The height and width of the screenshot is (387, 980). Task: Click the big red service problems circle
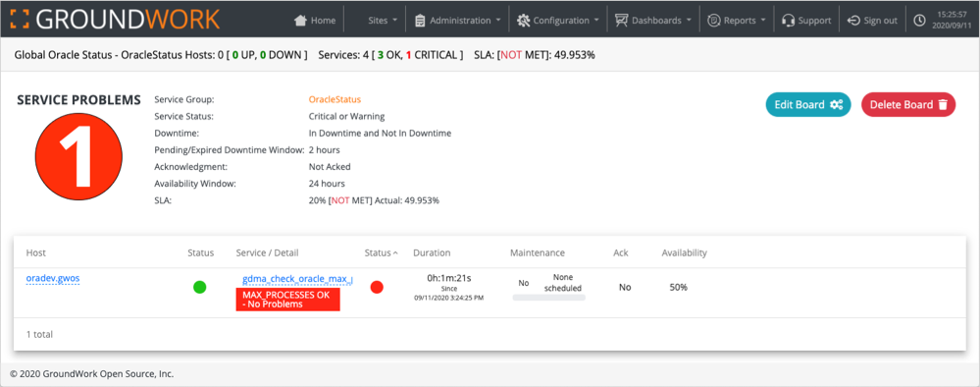(x=78, y=156)
